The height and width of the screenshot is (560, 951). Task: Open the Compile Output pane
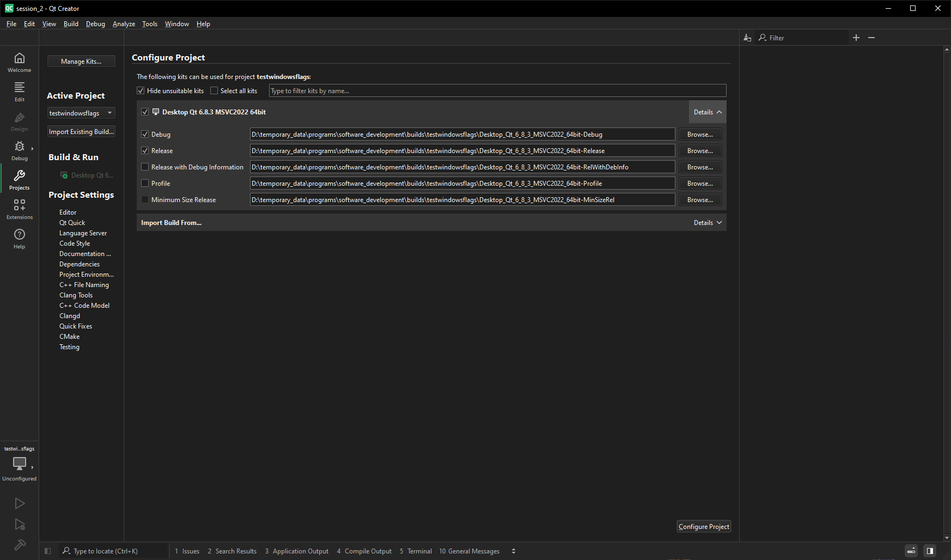coord(364,551)
